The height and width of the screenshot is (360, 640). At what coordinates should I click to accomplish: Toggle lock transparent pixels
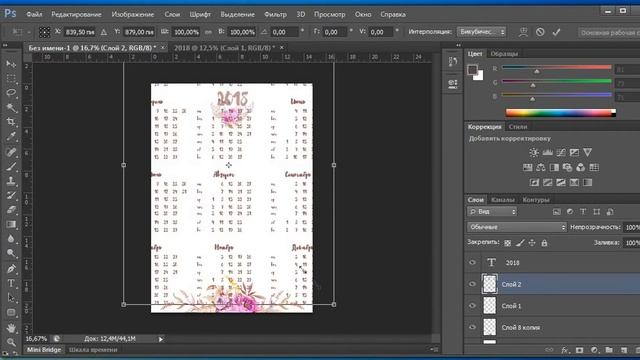(x=507, y=243)
